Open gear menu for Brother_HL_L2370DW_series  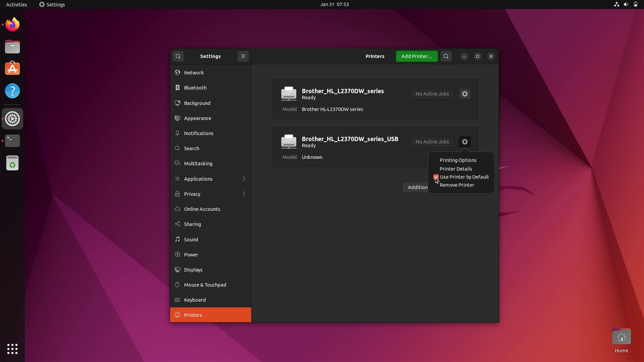pos(465,94)
